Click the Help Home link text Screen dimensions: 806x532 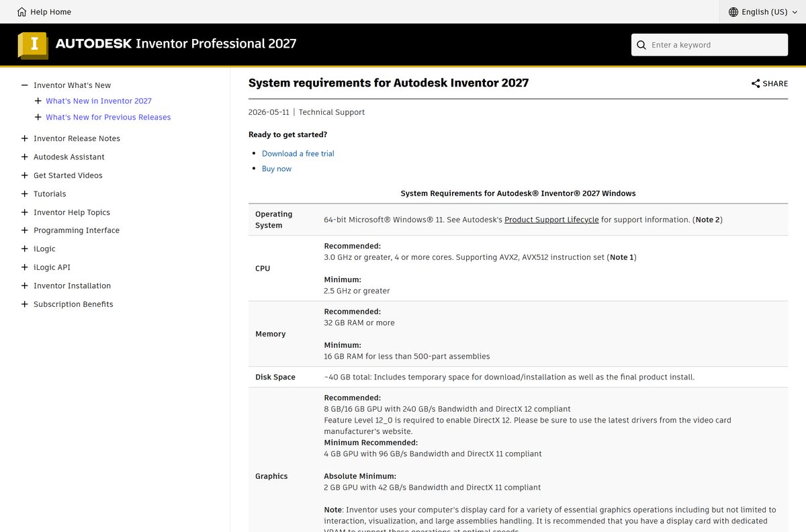[x=50, y=12]
